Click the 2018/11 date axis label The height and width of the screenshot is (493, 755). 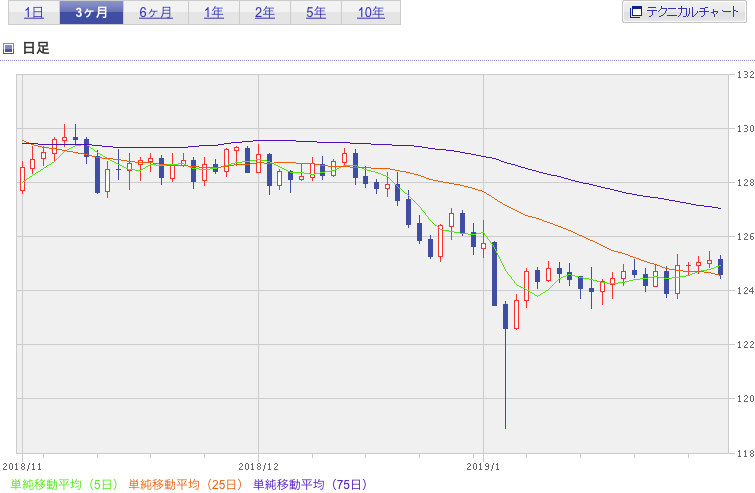[22, 467]
